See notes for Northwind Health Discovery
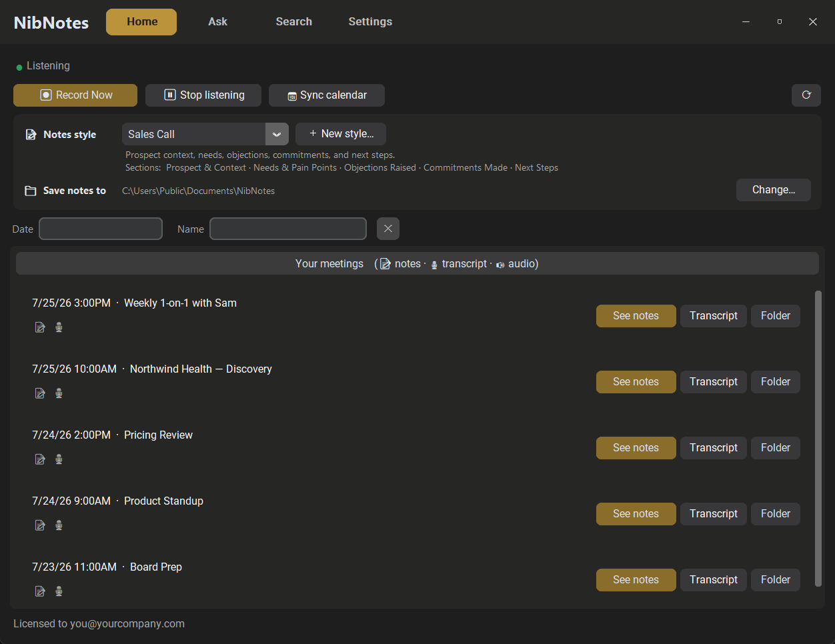The image size is (835, 644). click(636, 382)
